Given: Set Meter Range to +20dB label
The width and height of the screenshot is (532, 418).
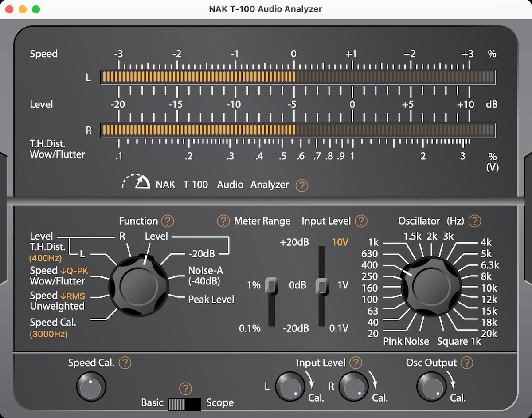Looking at the screenshot, I should point(294,243).
